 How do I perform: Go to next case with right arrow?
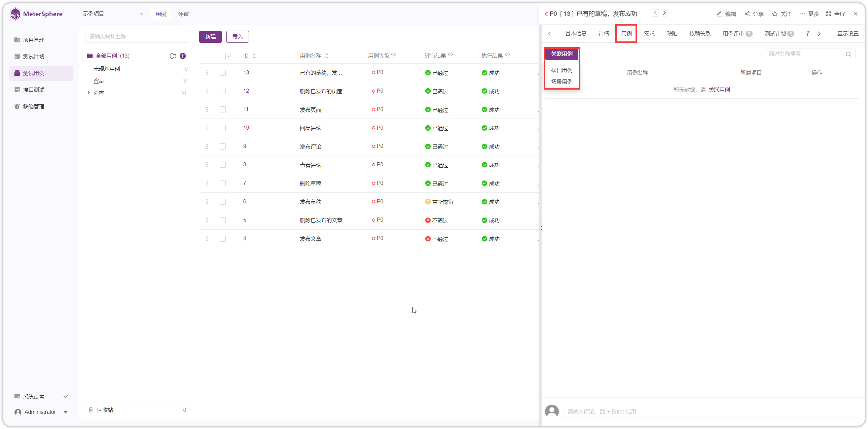pyautogui.click(x=664, y=13)
